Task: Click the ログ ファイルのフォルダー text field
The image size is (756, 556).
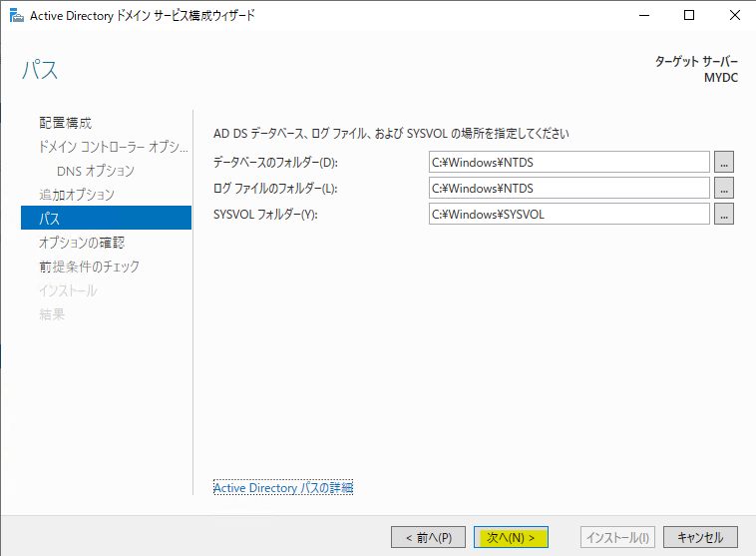Action: point(568,188)
